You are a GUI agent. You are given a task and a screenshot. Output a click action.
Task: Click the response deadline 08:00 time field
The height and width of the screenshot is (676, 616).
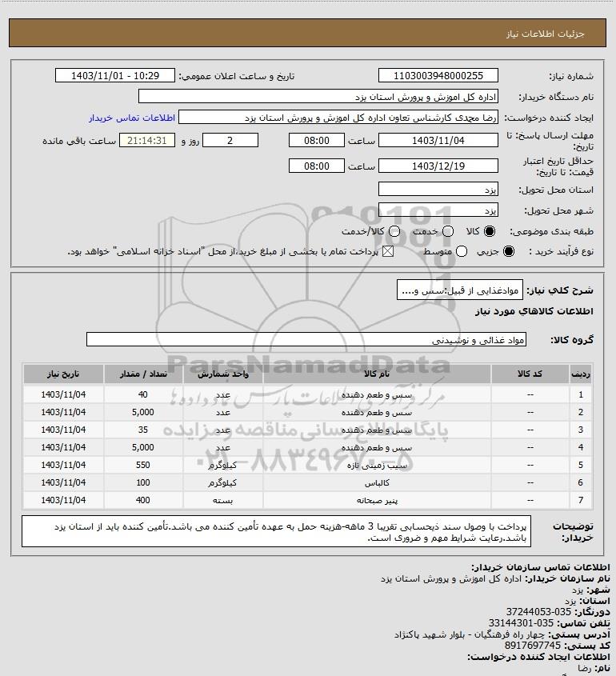pyautogui.click(x=317, y=141)
